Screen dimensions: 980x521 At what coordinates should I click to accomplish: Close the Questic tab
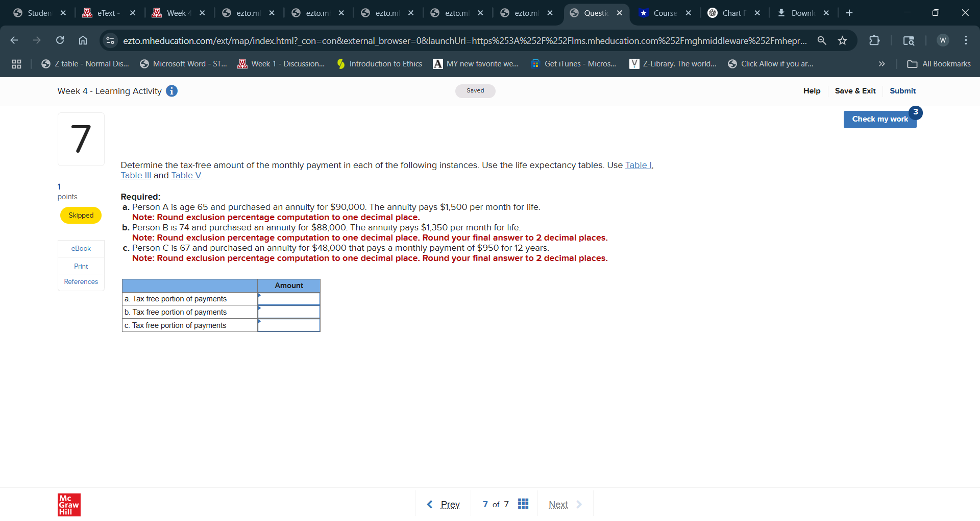click(x=620, y=13)
